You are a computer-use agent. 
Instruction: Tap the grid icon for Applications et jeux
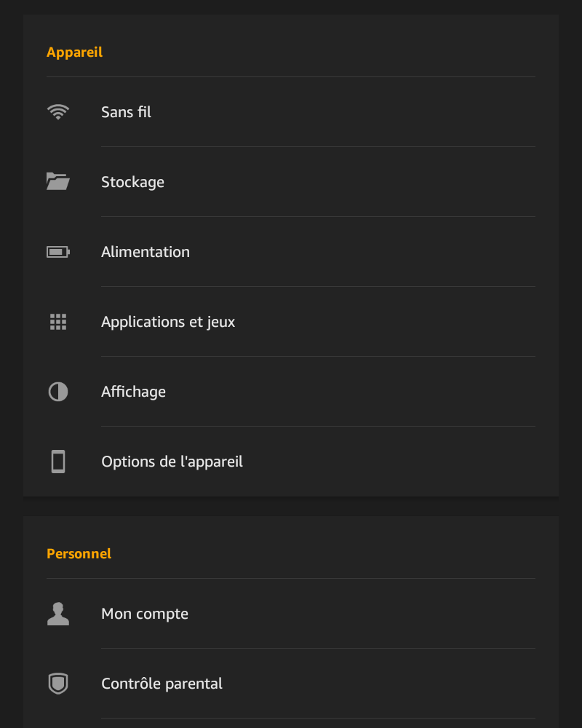pos(58,322)
